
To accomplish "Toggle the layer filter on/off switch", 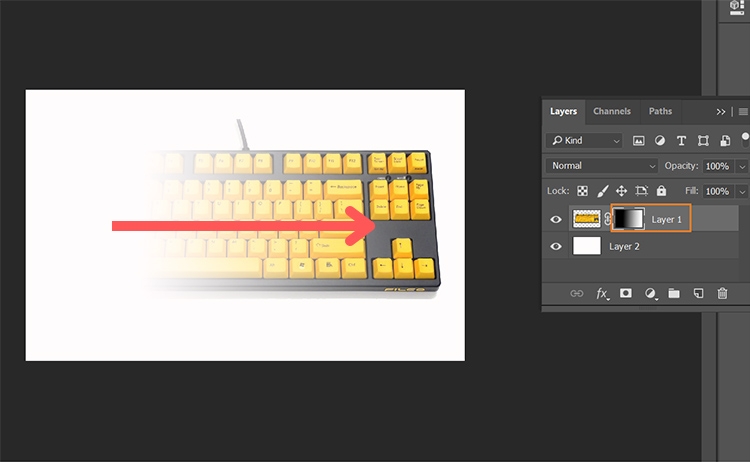I will [743, 138].
